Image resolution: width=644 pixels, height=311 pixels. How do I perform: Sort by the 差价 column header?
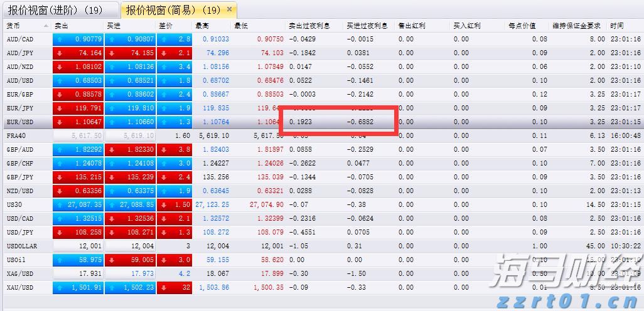pos(166,26)
